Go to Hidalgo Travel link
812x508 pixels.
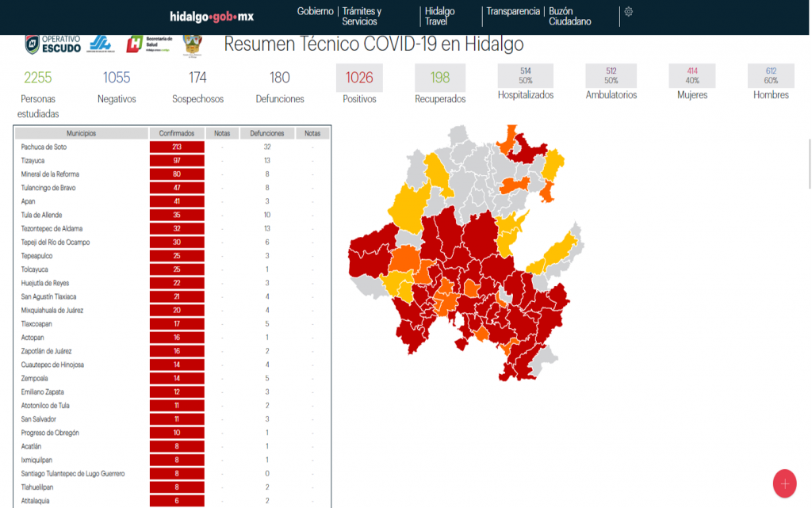coord(439,17)
